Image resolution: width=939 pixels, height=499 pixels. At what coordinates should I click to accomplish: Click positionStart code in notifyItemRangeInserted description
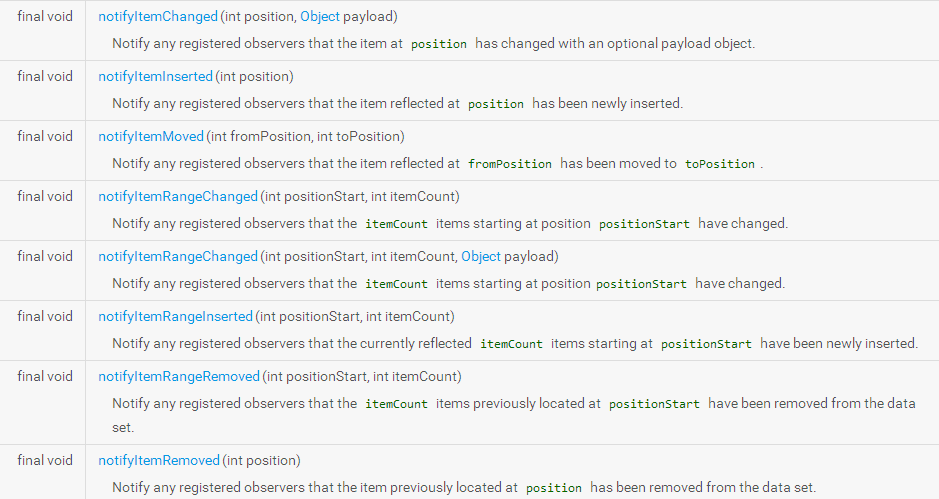pyautogui.click(x=706, y=344)
